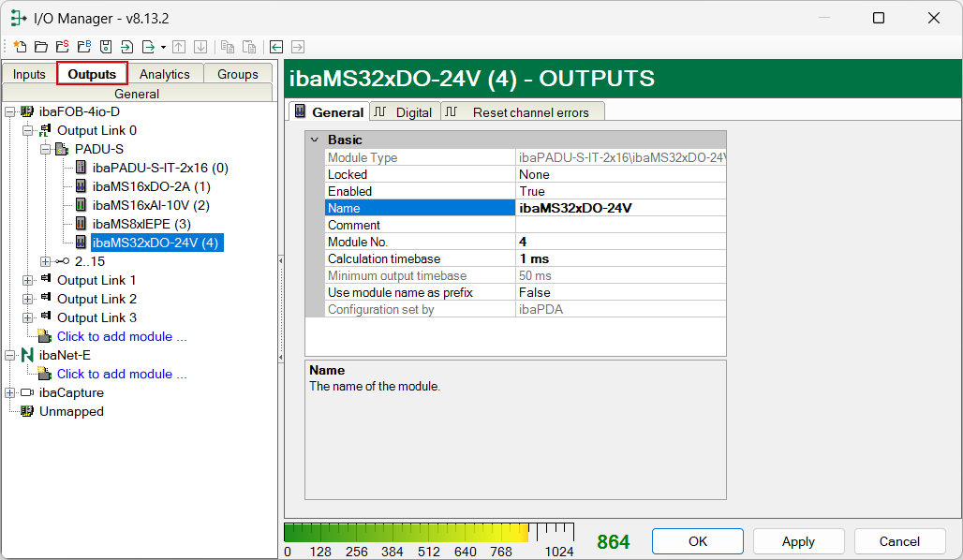Open the export button dropdown arrow
This screenshot has width=963, height=560.
pos(163,47)
